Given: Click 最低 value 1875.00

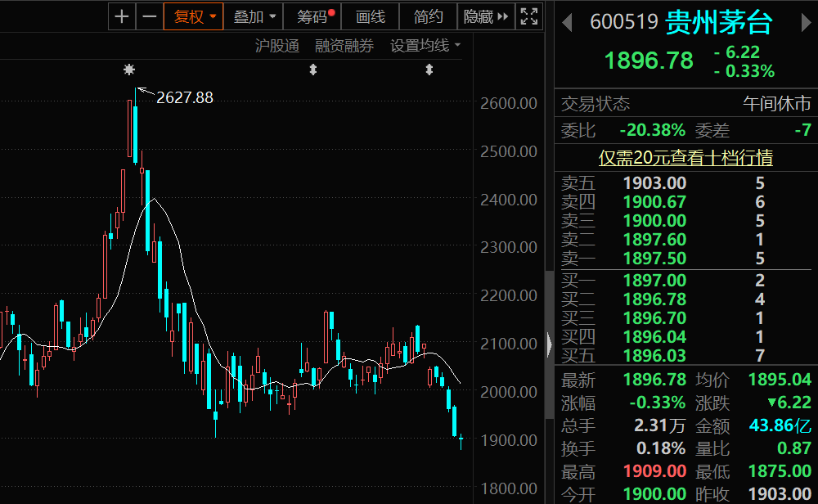Looking at the screenshot, I should click(780, 471).
